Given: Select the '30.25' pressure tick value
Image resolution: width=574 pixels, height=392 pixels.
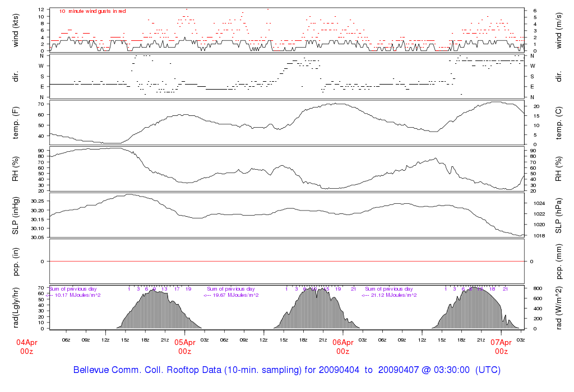Looking at the screenshot, I should pos(38,201).
